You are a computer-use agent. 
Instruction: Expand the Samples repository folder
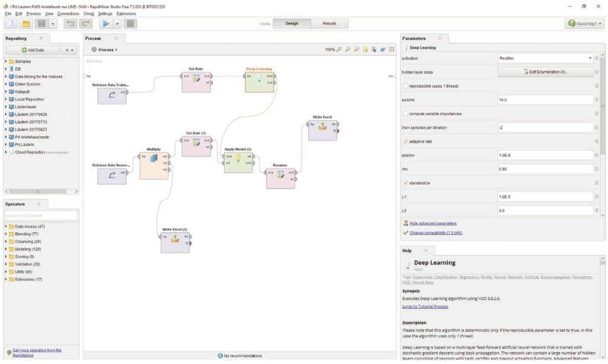[6, 61]
